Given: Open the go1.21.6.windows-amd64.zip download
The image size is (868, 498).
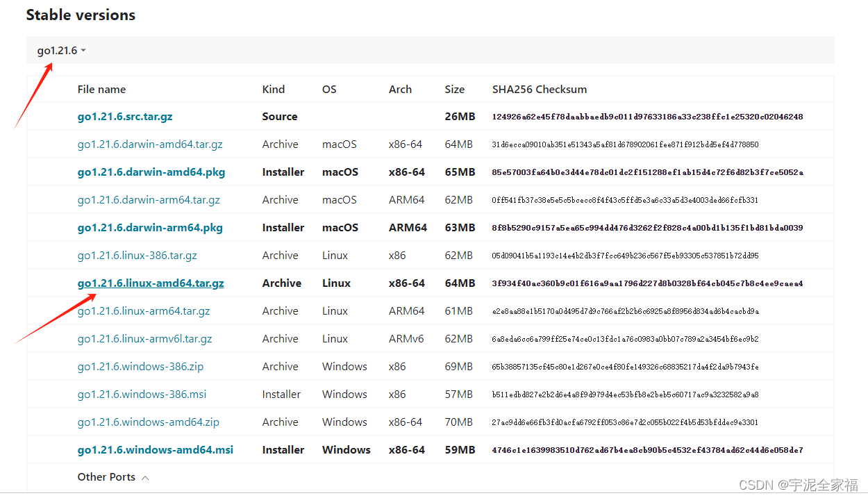Looking at the screenshot, I should pos(148,422).
